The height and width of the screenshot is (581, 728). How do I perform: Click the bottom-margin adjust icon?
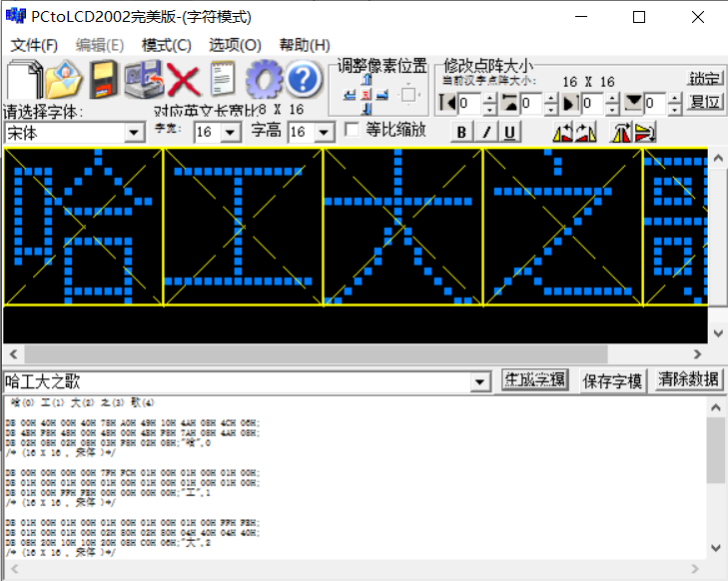[634, 103]
